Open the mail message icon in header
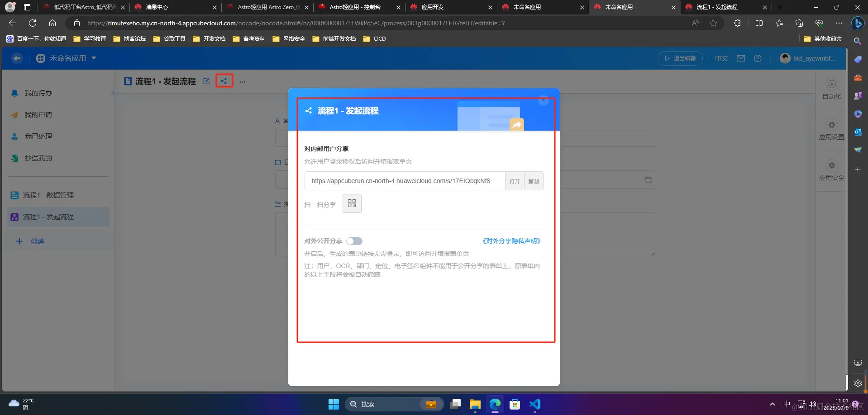The width and height of the screenshot is (868, 415). click(741, 58)
